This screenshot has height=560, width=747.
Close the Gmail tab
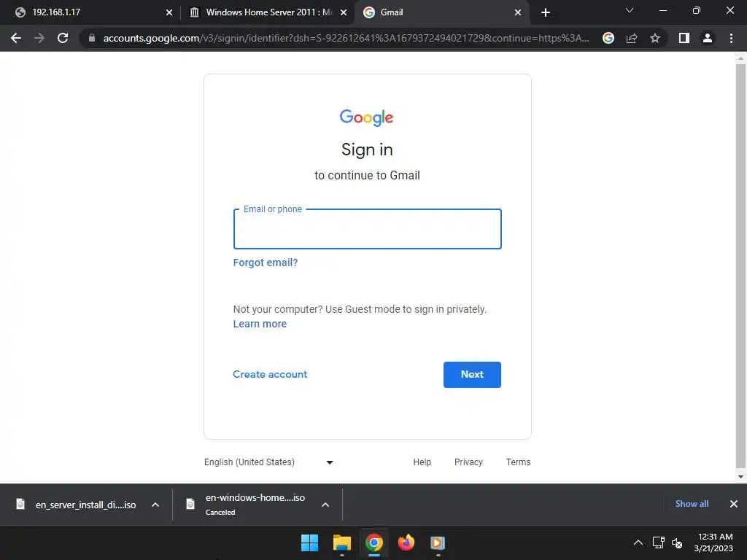pyautogui.click(x=518, y=12)
